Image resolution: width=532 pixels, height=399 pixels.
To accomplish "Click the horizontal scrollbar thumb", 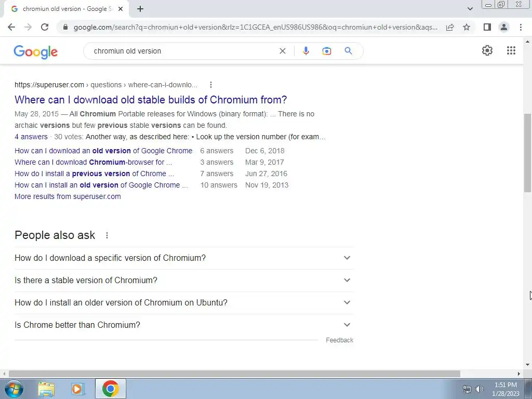I will pyautogui.click(x=234, y=374).
